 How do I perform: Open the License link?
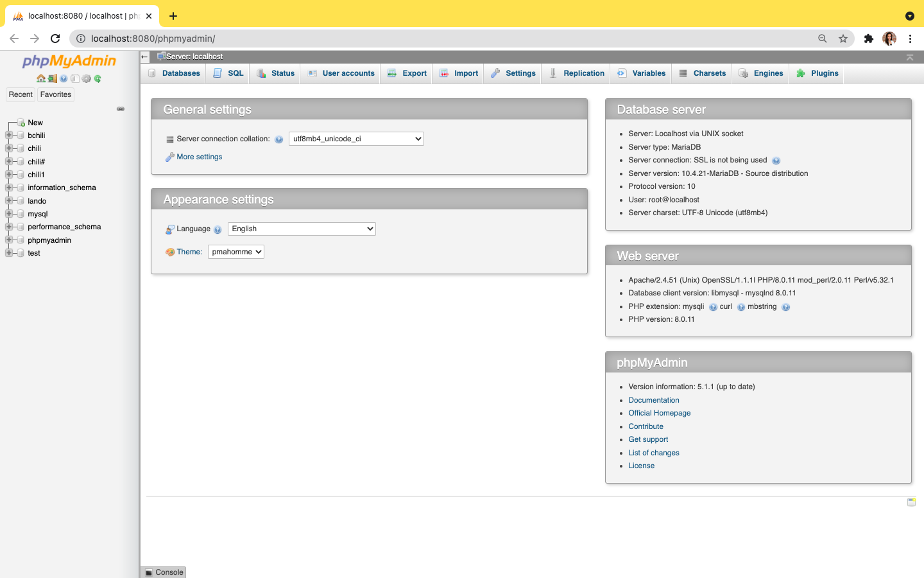(642, 466)
